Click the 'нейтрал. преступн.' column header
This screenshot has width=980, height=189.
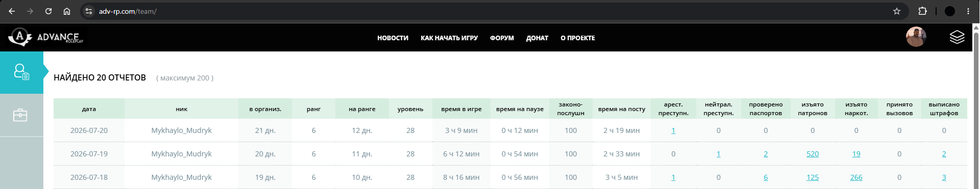tap(718, 109)
